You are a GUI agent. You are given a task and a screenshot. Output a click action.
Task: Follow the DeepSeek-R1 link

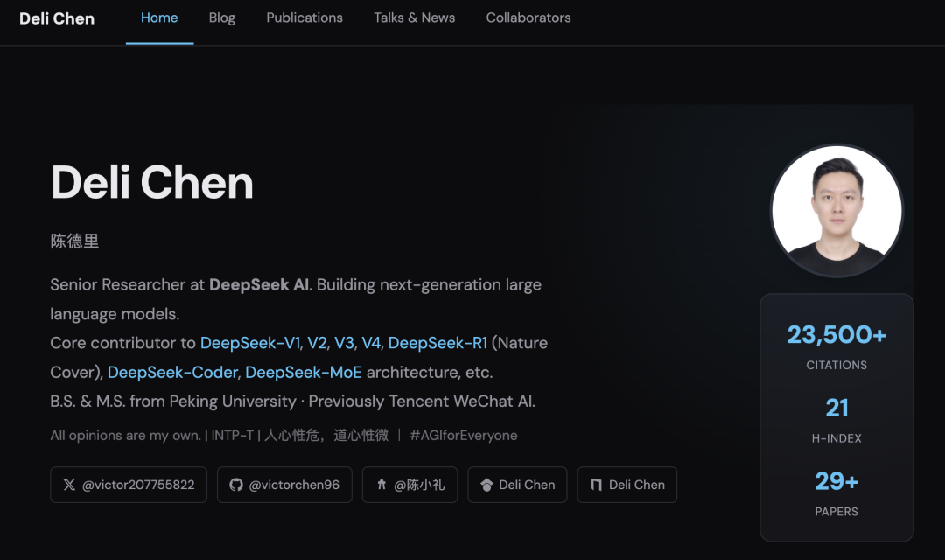(x=437, y=343)
